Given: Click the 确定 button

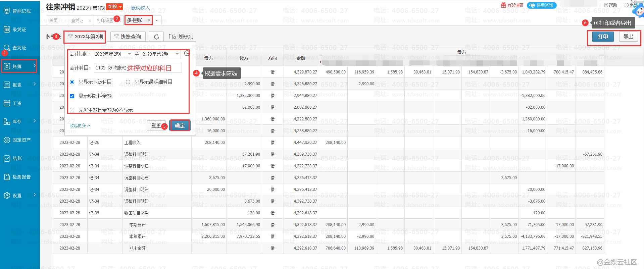Looking at the screenshot, I should (180, 125).
